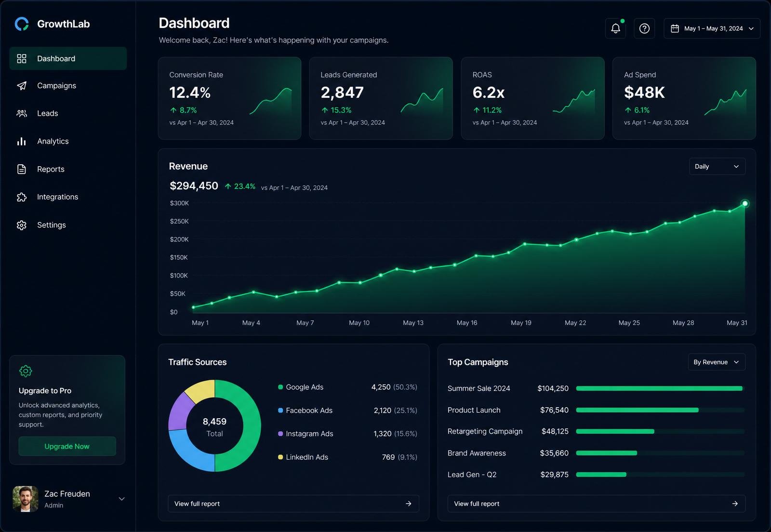Click the Settings gear icon in sidebar
Image resolution: width=771 pixels, height=532 pixels.
pyautogui.click(x=22, y=225)
